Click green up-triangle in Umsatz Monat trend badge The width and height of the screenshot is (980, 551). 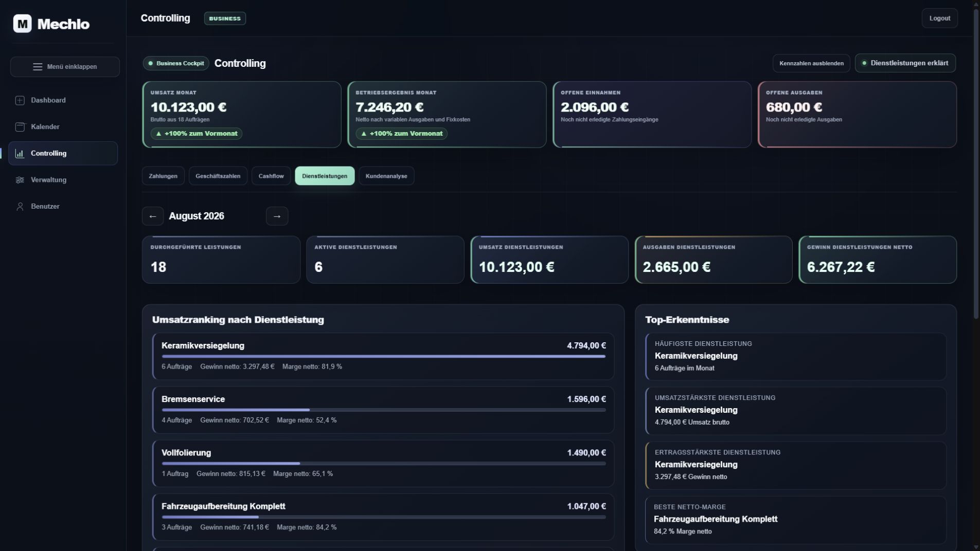pos(158,134)
